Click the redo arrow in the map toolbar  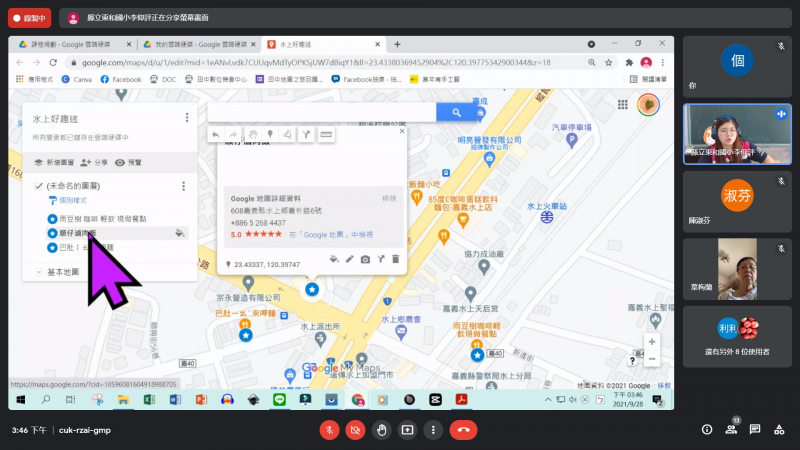(x=233, y=135)
